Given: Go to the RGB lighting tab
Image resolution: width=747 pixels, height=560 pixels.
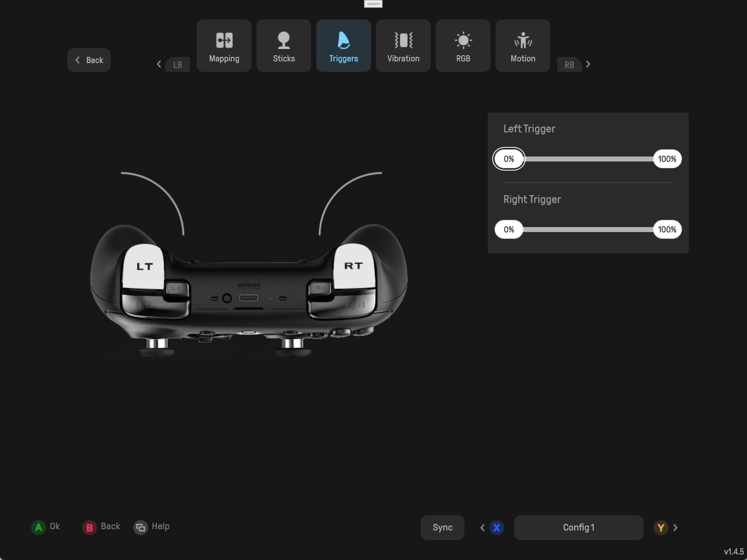Looking at the screenshot, I should click(x=463, y=46).
